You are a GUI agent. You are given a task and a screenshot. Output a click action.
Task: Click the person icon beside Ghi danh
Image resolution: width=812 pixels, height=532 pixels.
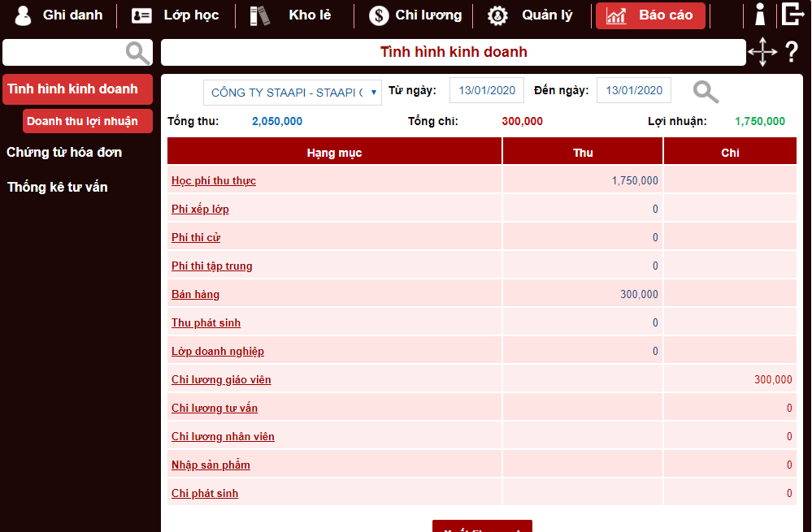point(24,15)
